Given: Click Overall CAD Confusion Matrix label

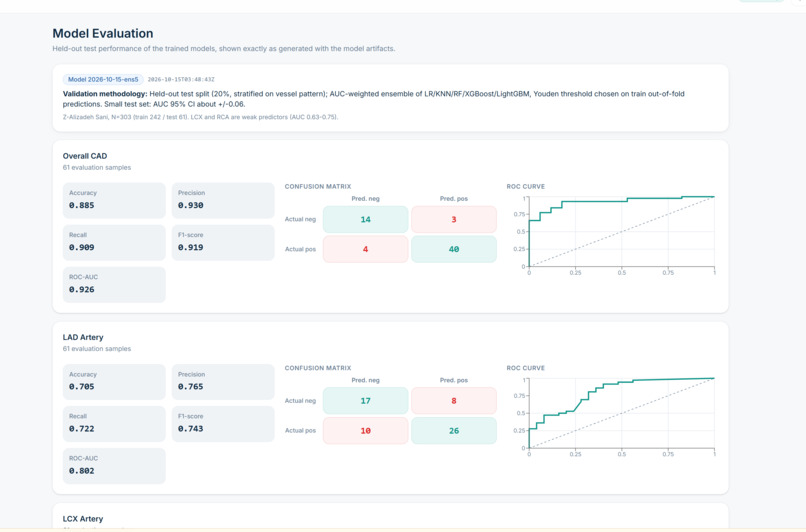Looking at the screenshot, I should point(318,187).
